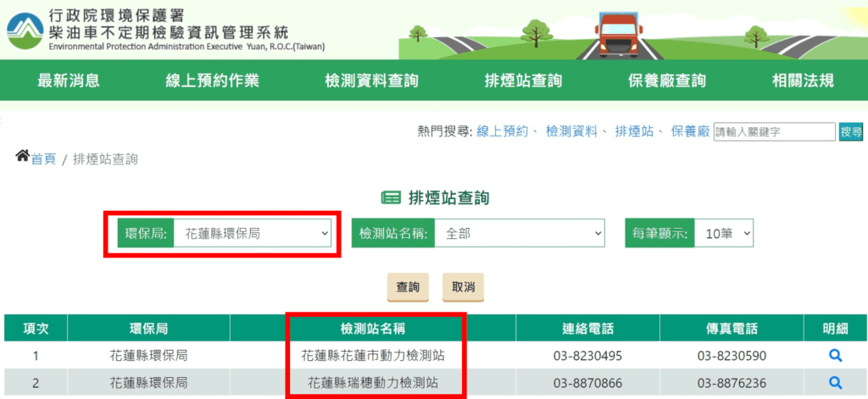Focus the keyword search input field
The width and height of the screenshot is (868, 399).
[x=774, y=131]
